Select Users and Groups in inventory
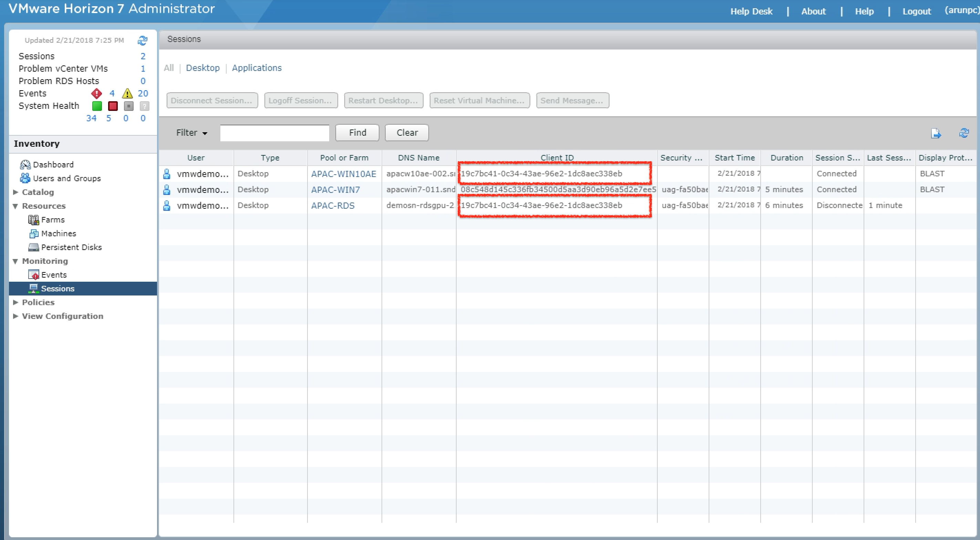Image resolution: width=980 pixels, height=540 pixels. 67,178
